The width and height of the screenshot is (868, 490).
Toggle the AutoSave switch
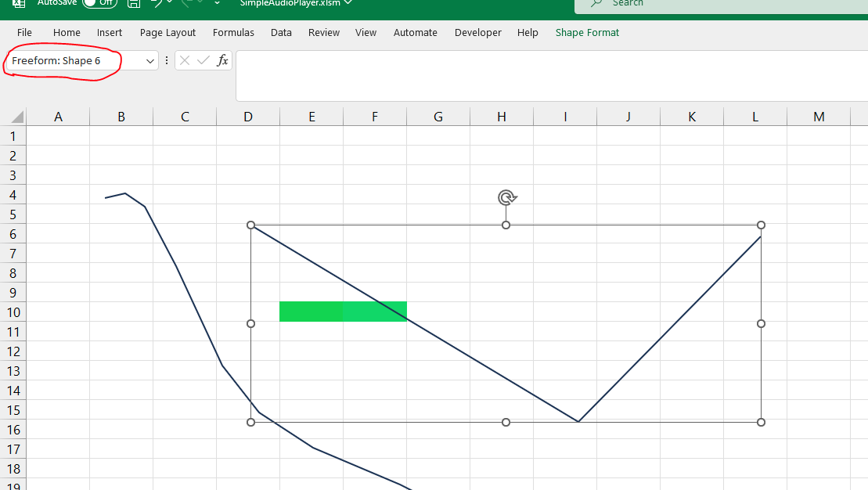[99, 2]
